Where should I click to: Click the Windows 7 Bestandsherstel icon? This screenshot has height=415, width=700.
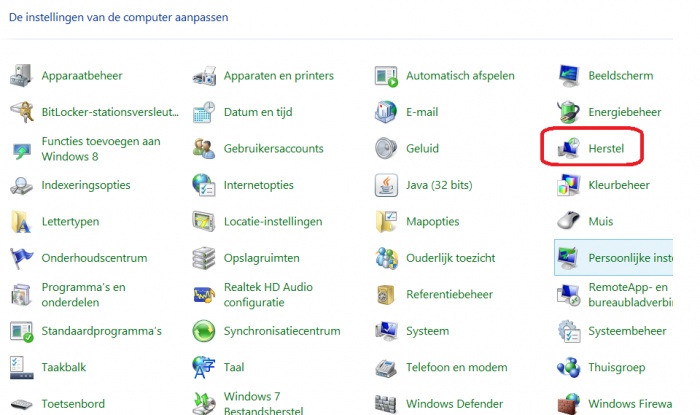pyautogui.click(x=204, y=403)
